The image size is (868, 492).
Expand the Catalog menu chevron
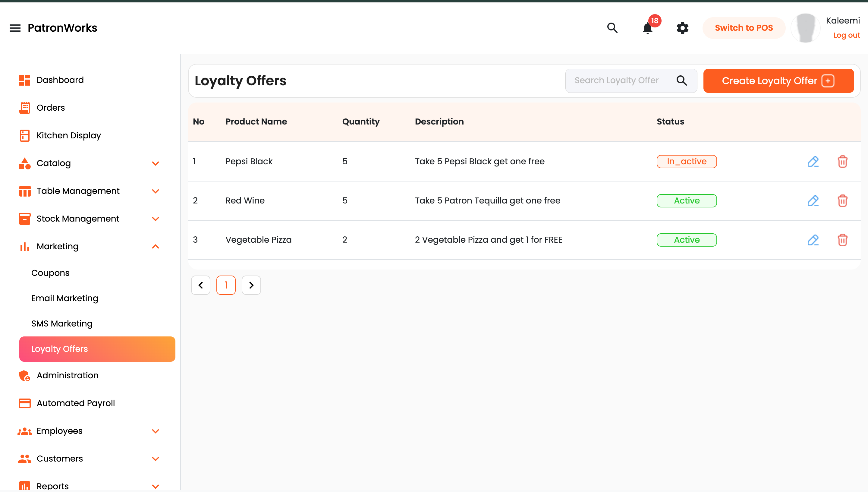(155, 164)
